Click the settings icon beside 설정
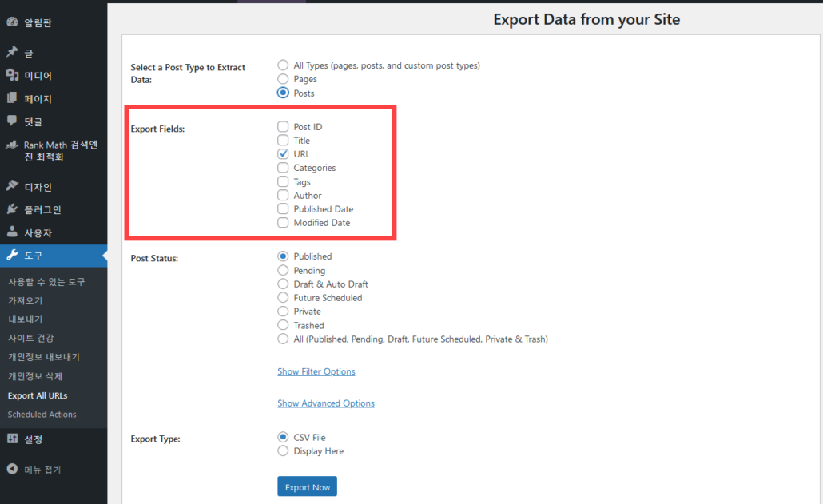The image size is (823, 504). pyautogui.click(x=12, y=439)
